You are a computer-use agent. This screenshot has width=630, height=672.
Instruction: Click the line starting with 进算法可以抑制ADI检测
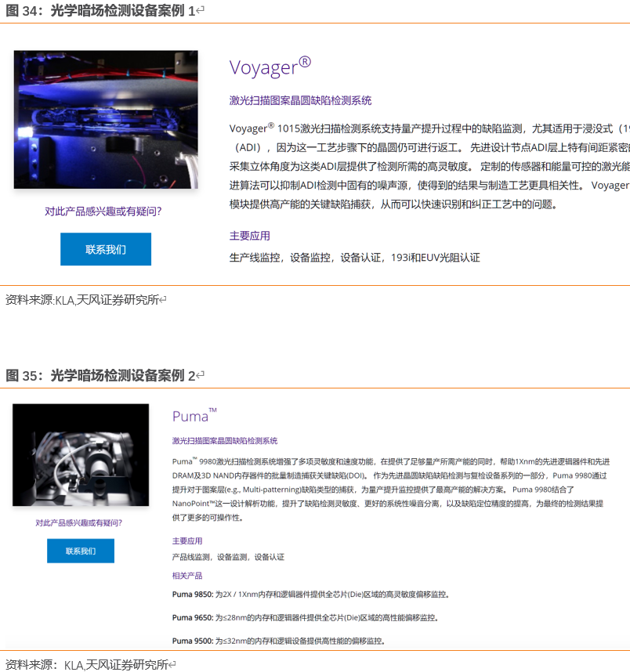coord(429,186)
